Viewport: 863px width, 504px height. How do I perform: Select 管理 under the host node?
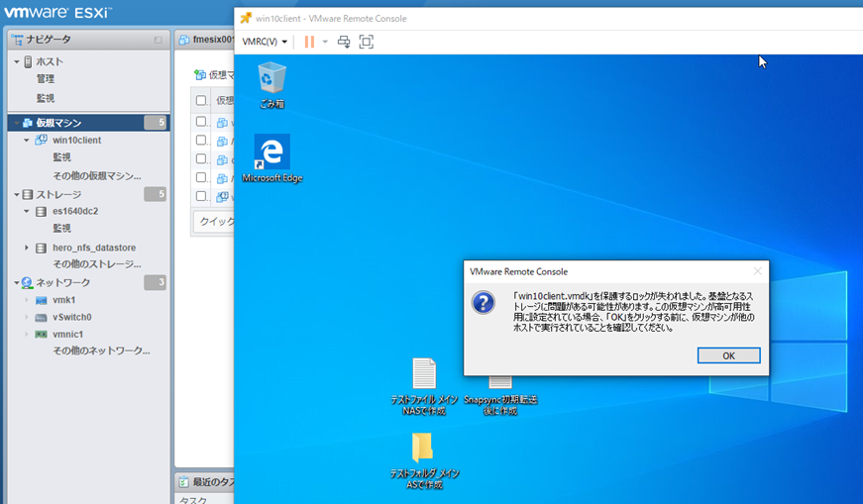46,79
